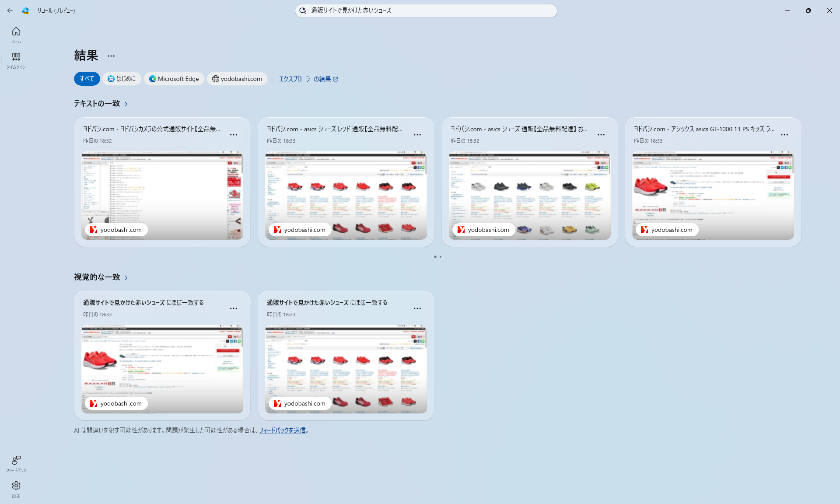Open options menu for GT-1000 13 PS card
Image resolution: width=840 pixels, height=504 pixels.
[784, 135]
